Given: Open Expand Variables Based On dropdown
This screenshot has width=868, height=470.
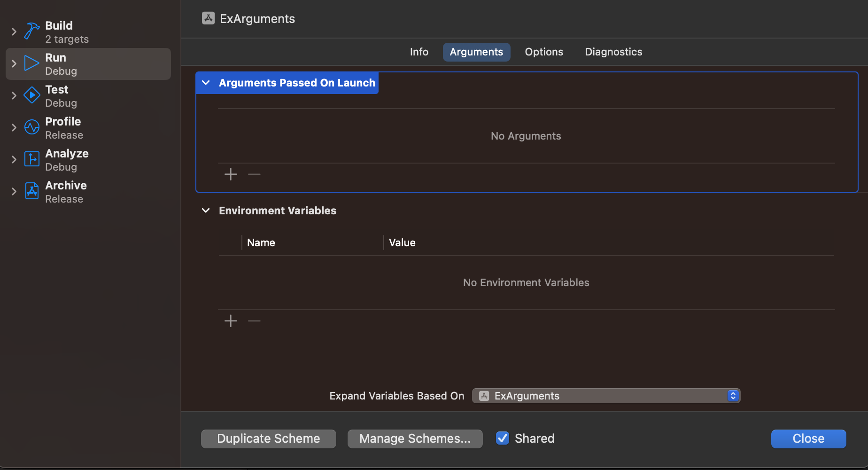Looking at the screenshot, I should pyautogui.click(x=606, y=396).
